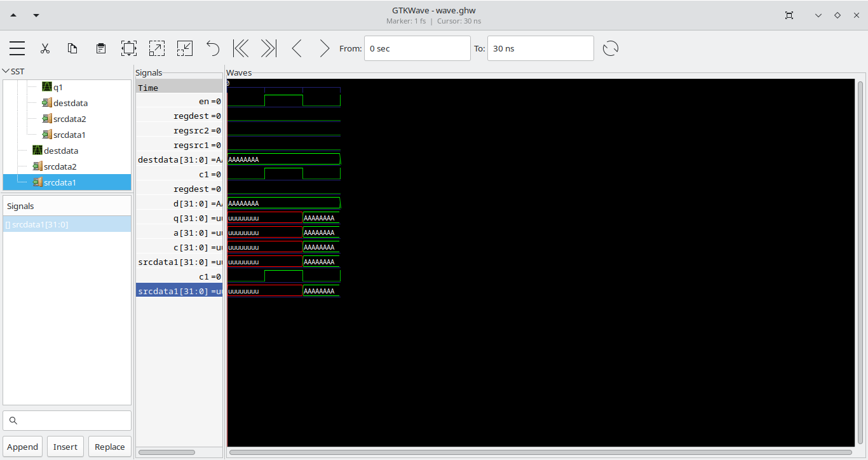The width and height of the screenshot is (868, 460).
Task: Select the q1 node in SST tree
Action: coord(57,87)
